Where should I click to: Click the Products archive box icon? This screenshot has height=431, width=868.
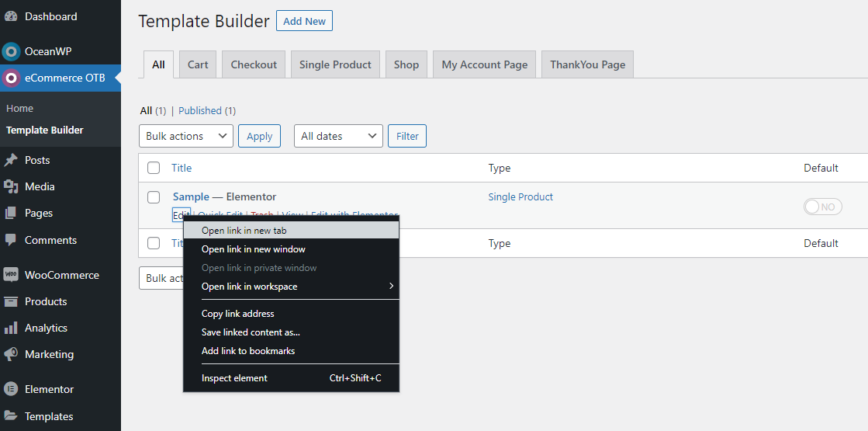coord(11,301)
